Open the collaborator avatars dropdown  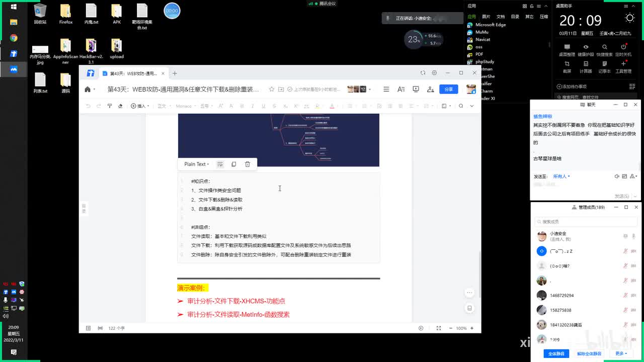(359, 89)
